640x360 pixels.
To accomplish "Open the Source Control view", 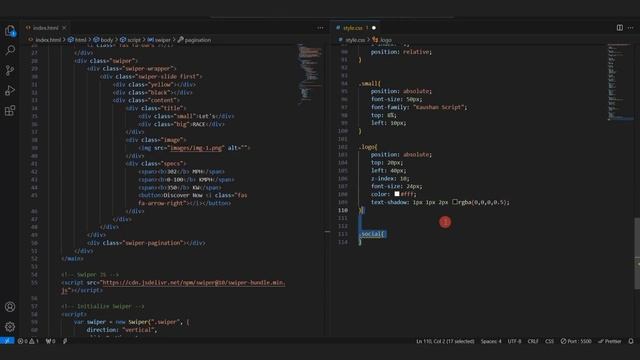I will tap(10, 70).
